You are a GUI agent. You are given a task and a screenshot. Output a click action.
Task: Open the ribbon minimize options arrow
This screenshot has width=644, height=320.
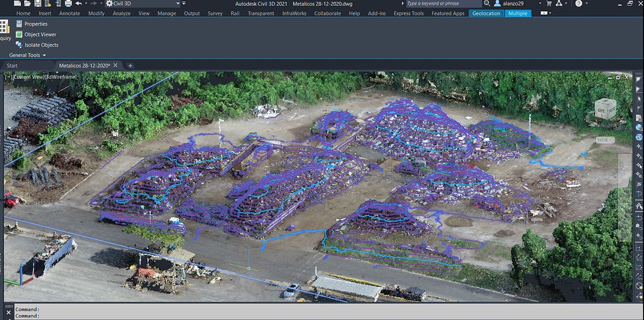(551, 13)
